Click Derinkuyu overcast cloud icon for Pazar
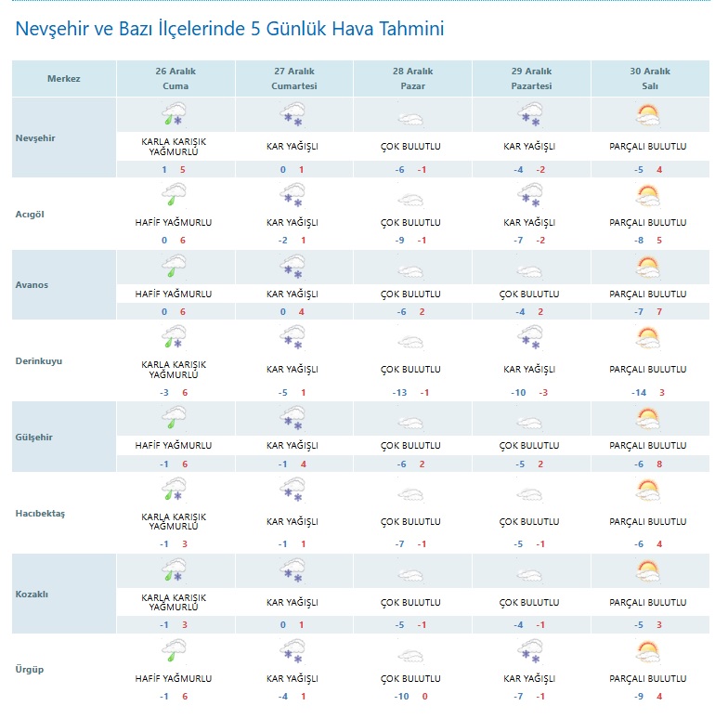Image resolution: width=728 pixels, height=719 pixels. tap(410, 341)
